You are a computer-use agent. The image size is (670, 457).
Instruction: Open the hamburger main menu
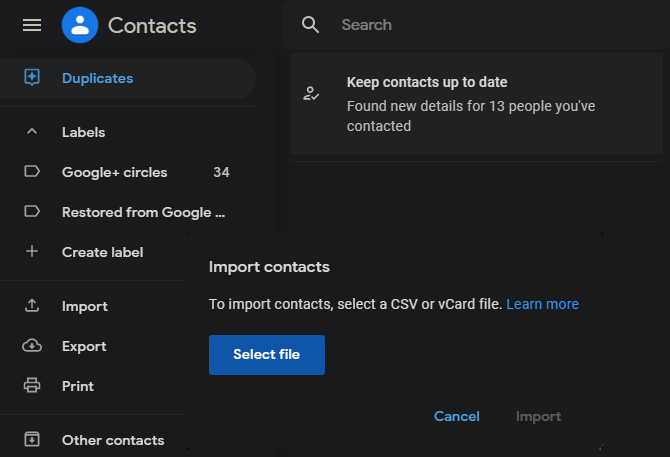32,25
